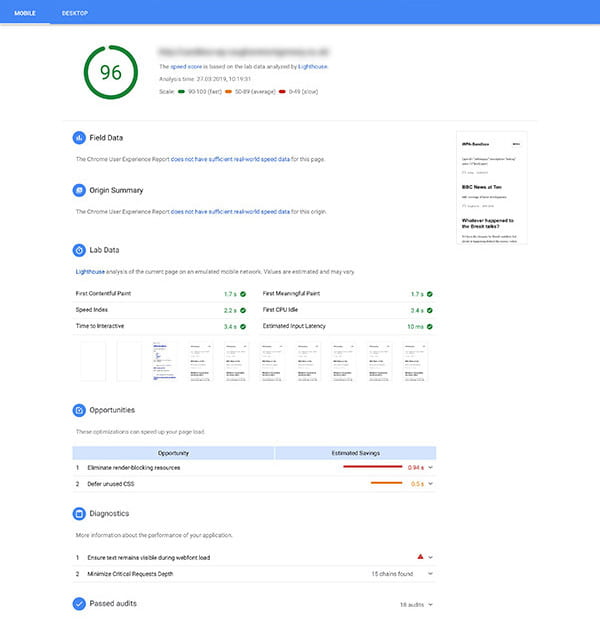600x627 pixels.
Task: Click the green check next to Estimated Input Latency
Action: click(x=430, y=327)
